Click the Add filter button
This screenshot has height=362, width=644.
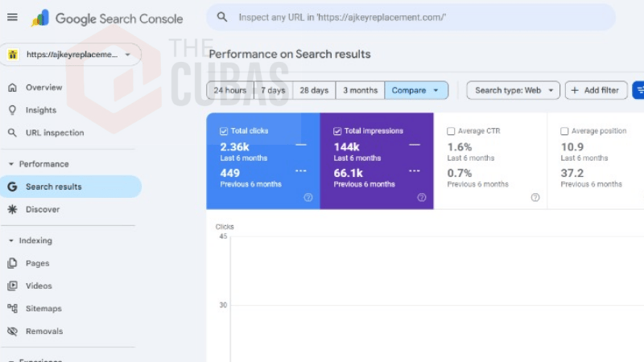[596, 90]
